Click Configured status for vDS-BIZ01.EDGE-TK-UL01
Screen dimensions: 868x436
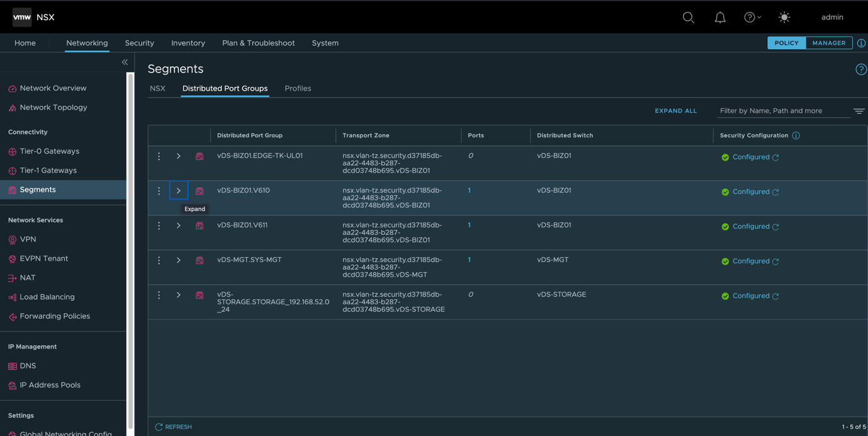click(751, 157)
